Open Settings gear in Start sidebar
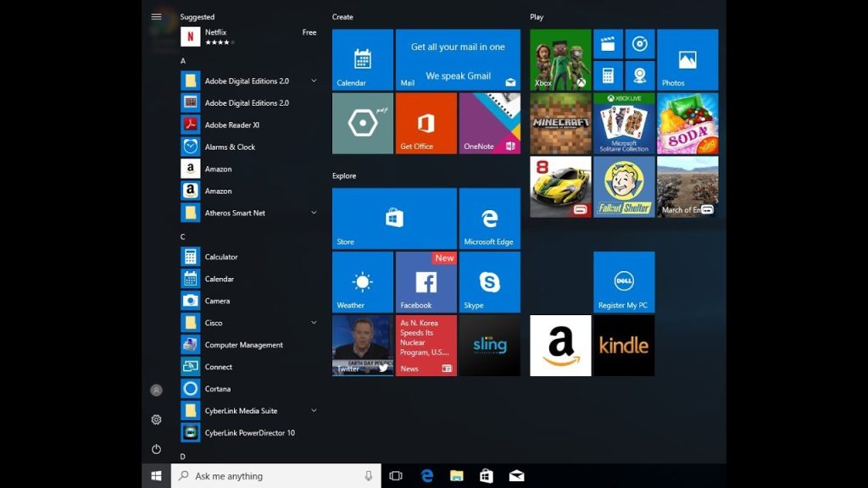Viewport: 868px width, 488px height. click(x=156, y=419)
